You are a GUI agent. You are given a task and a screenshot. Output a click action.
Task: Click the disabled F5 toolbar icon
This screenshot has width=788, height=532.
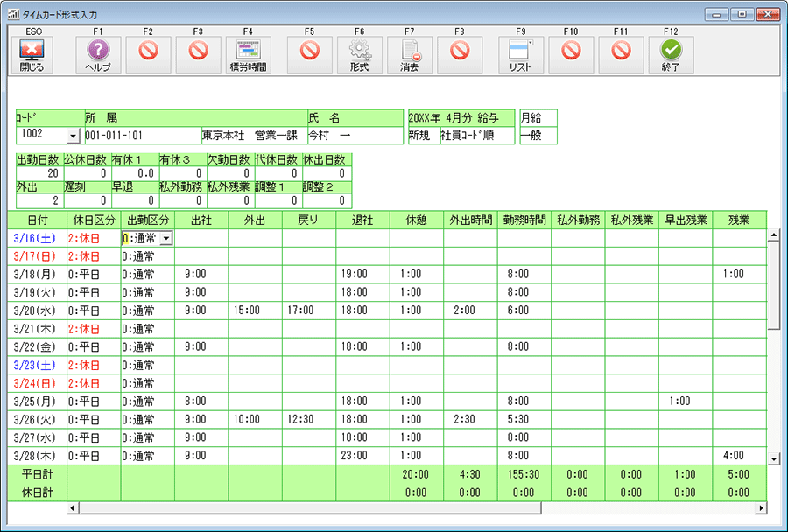310,55
